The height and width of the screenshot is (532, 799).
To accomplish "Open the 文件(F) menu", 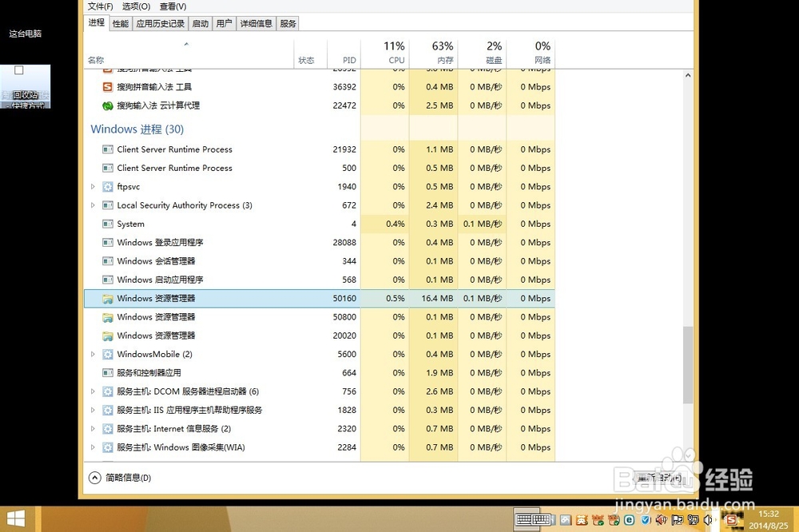I will click(x=101, y=6).
